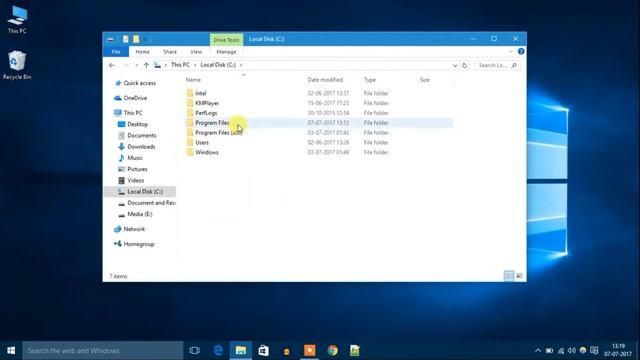Open Music in navigation pane

135,158
